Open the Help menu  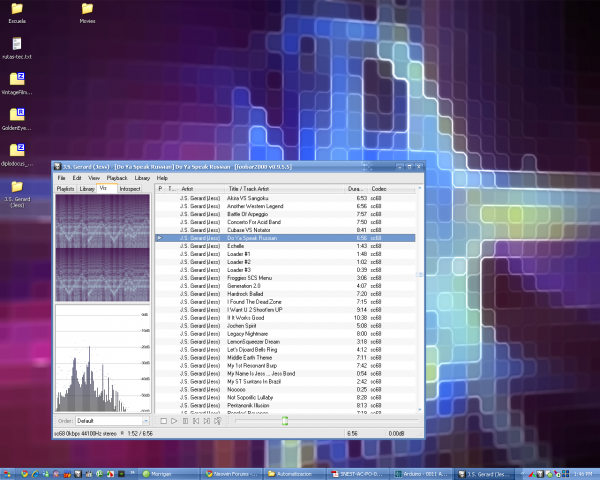tap(162, 178)
